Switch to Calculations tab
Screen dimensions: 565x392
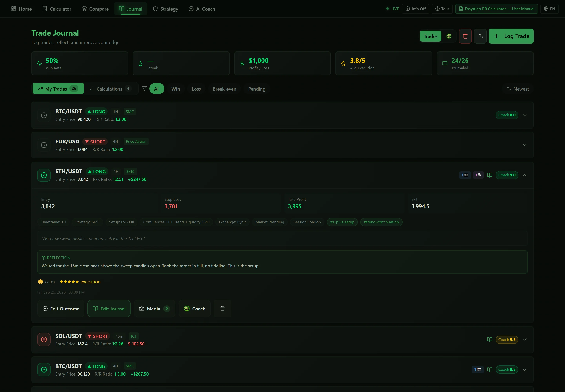(x=111, y=89)
